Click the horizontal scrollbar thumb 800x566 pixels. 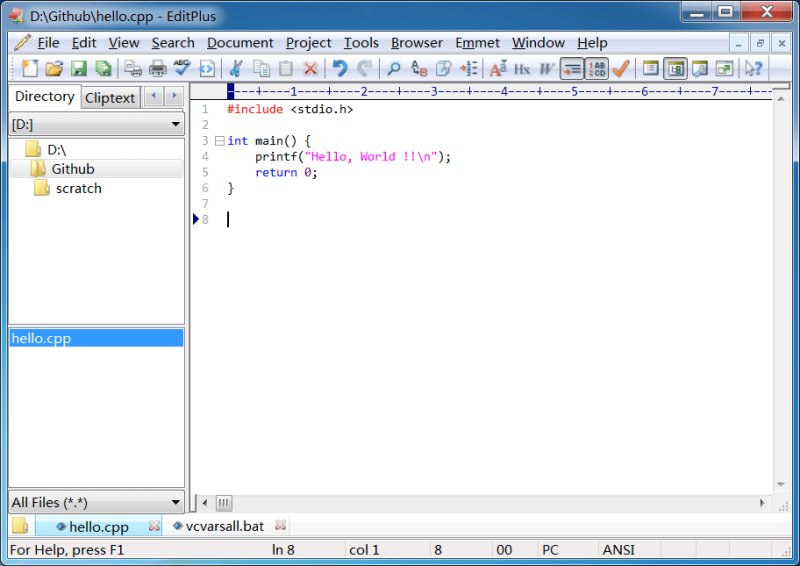tap(223, 503)
